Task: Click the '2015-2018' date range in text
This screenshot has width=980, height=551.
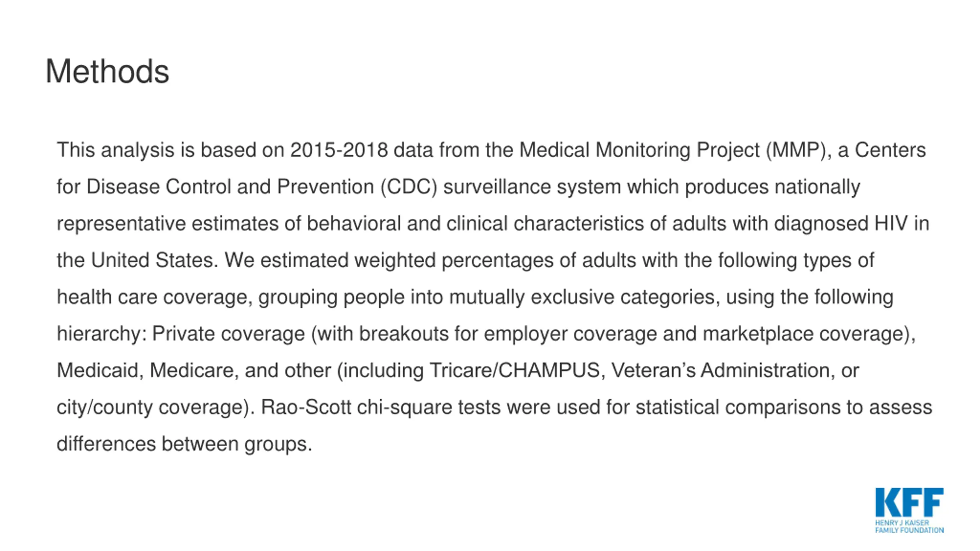Action: [339, 150]
